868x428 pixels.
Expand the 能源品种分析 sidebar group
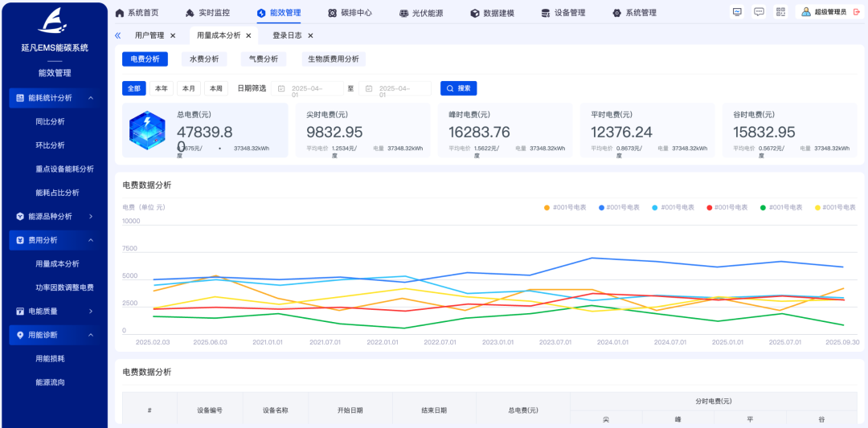pos(91,216)
